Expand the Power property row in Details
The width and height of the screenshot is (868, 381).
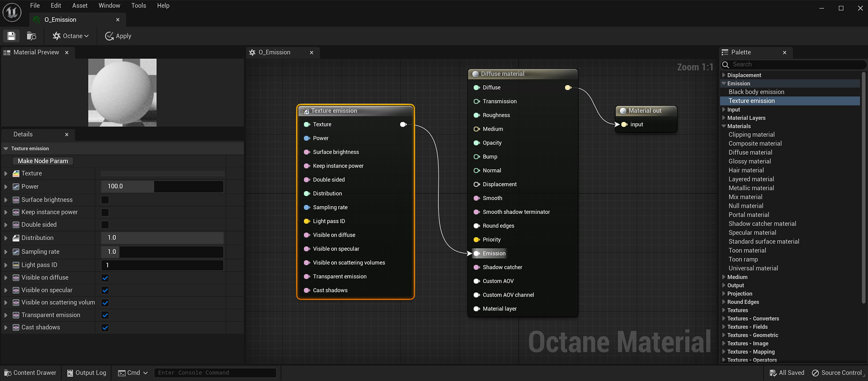[x=6, y=187]
